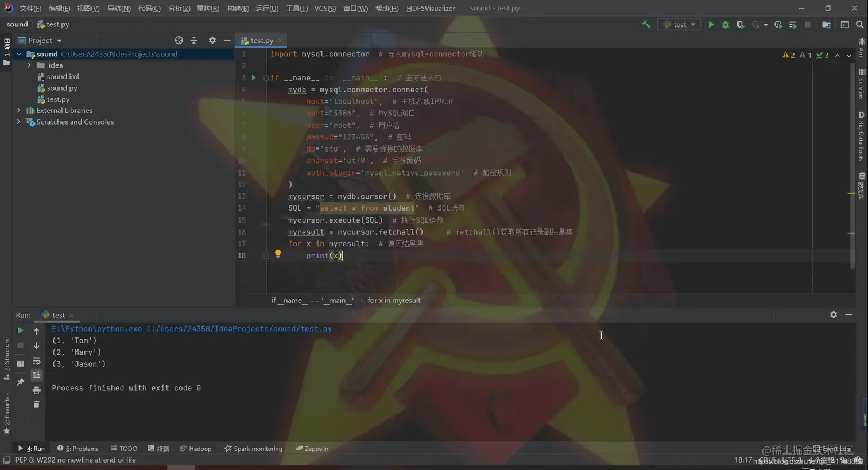Screen dimensions: 868x470
Task: Toggle scroll to end in Run console
Action: (37, 375)
